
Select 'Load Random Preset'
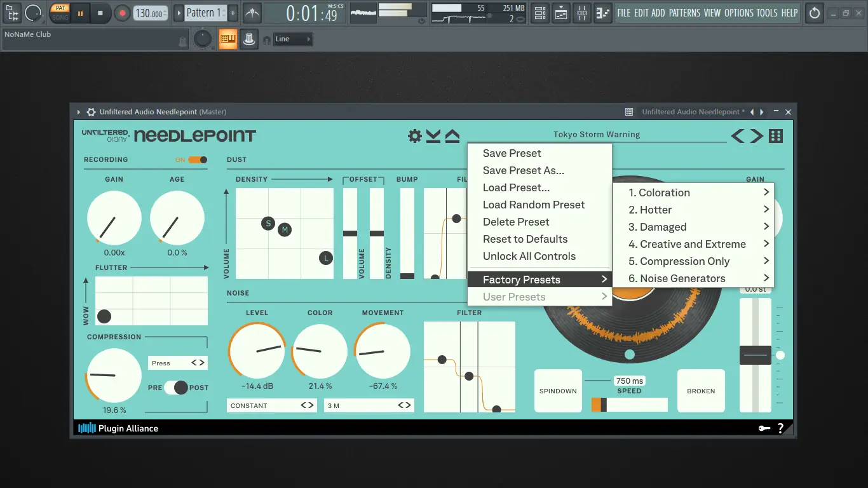pos(539,205)
